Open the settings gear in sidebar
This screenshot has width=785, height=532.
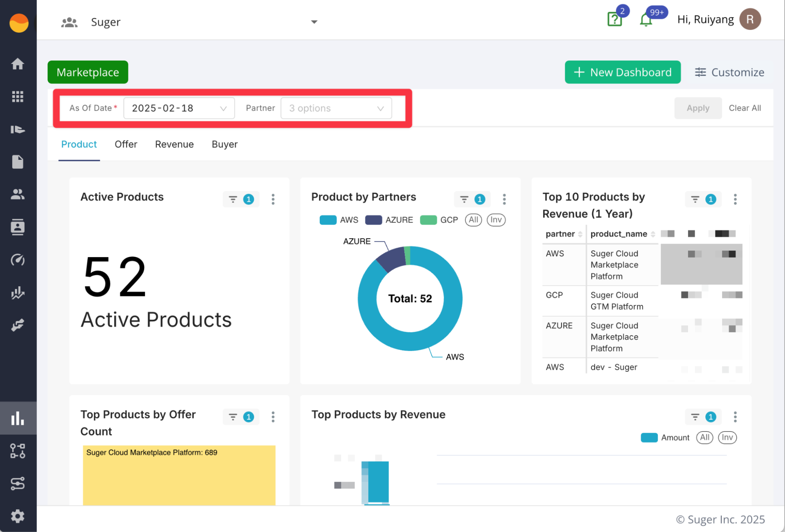click(x=18, y=516)
